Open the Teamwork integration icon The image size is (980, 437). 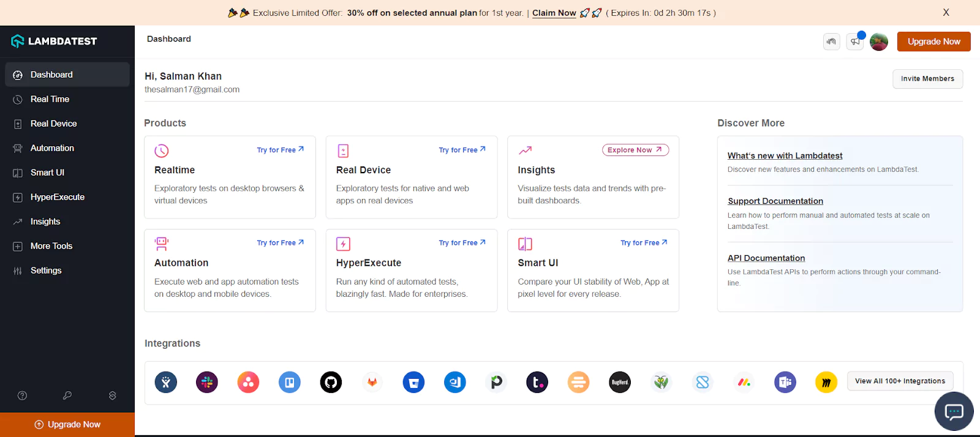tap(537, 383)
